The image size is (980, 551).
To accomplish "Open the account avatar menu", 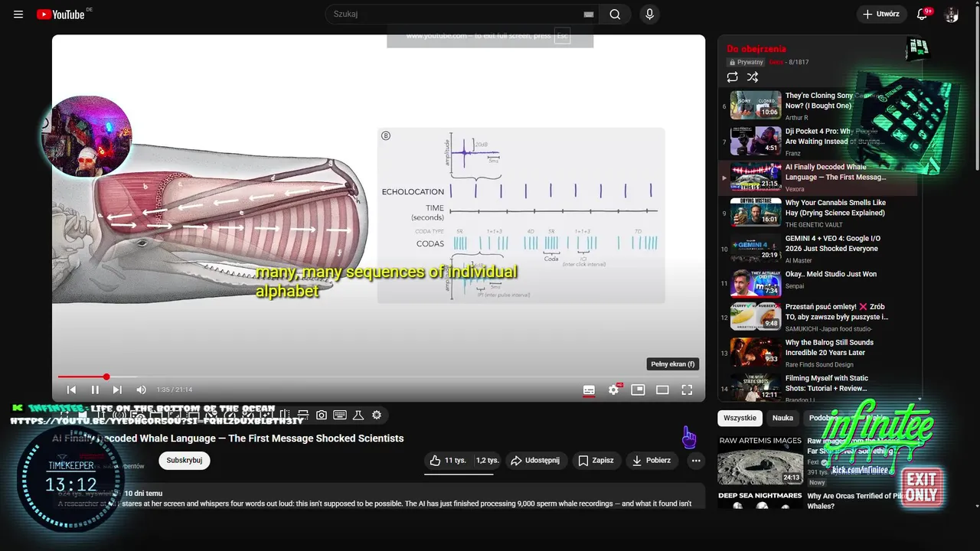I will 952,15.
